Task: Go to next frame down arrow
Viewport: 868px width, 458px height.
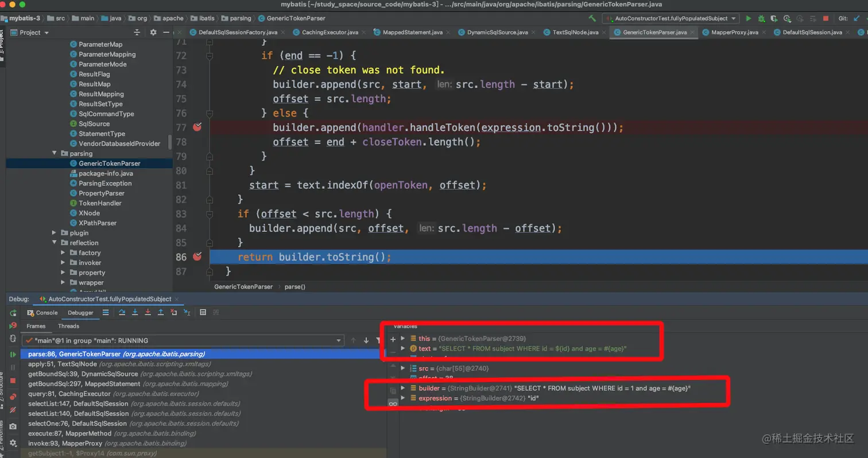Action: [366, 341]
